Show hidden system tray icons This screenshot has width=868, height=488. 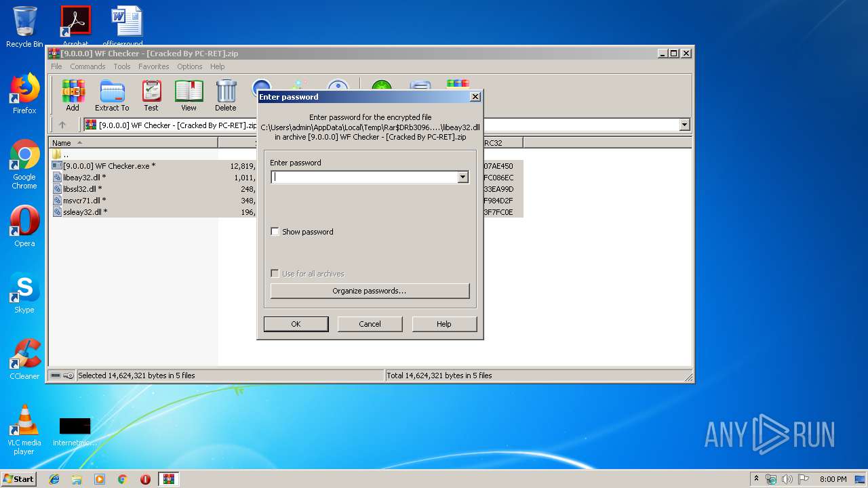[756, 479]
